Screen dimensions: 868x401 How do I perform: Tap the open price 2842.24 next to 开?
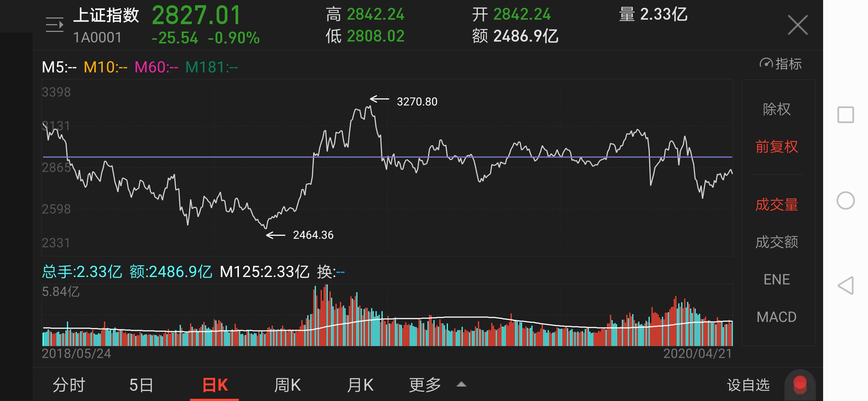[x=522, y=14]
